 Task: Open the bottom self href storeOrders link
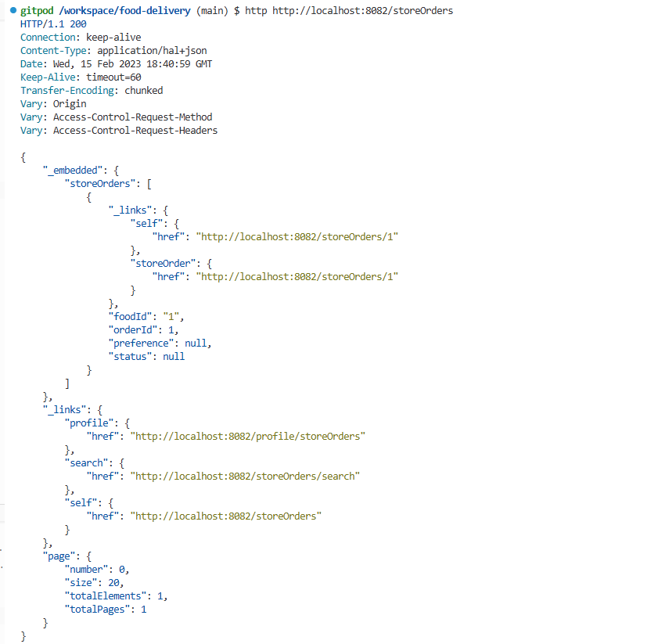[226, 516]
